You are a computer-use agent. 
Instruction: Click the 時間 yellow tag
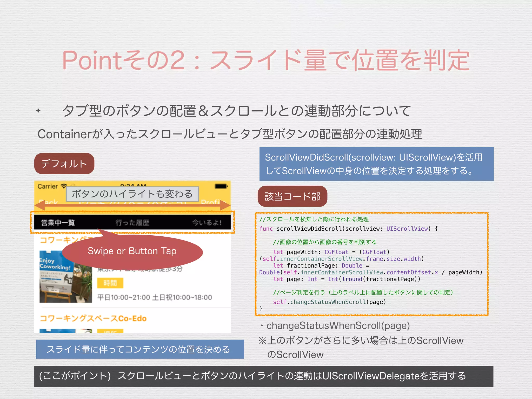tap(110, 283)
